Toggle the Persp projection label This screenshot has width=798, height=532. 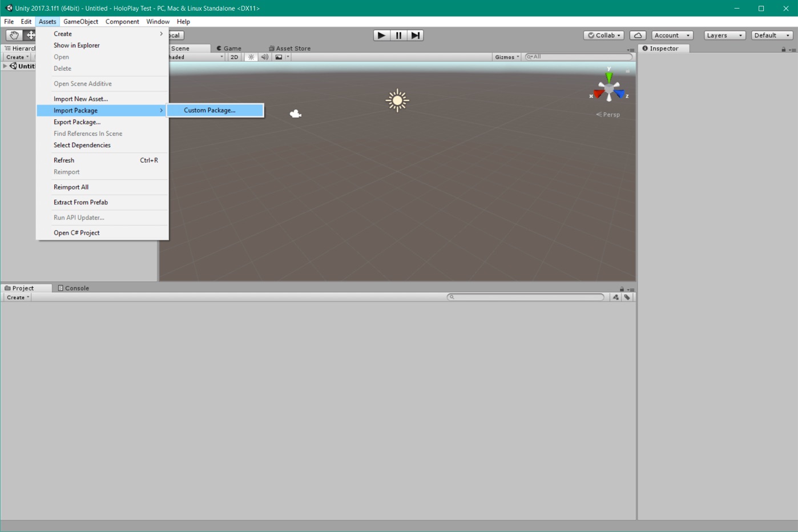[608, 115]
